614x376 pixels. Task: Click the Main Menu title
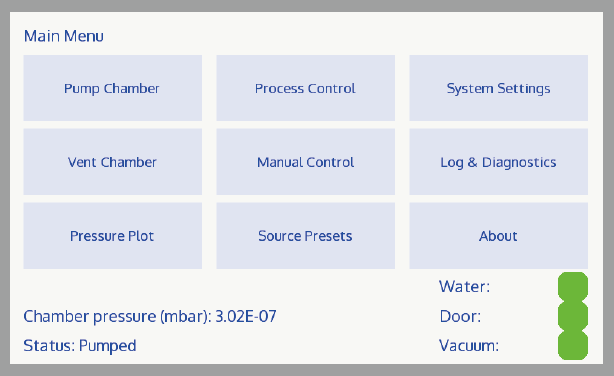coord(64,36)
